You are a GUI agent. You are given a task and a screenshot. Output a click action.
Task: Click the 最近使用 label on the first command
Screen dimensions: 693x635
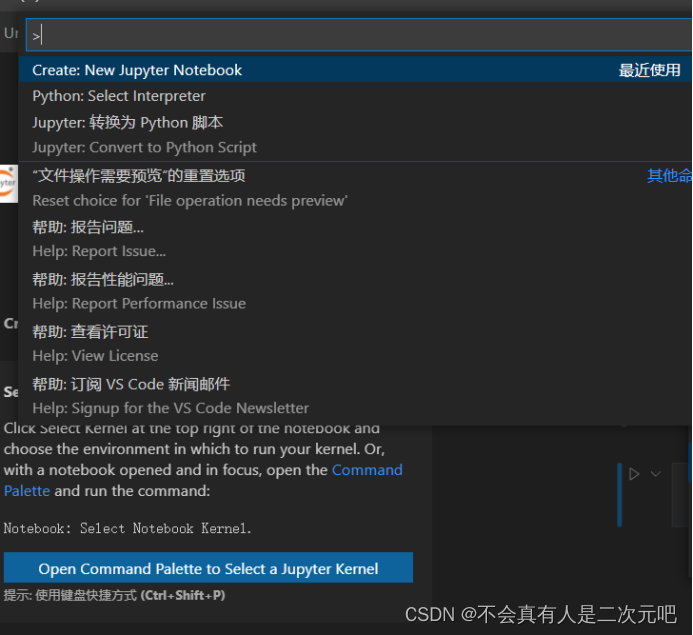point(649,70)
